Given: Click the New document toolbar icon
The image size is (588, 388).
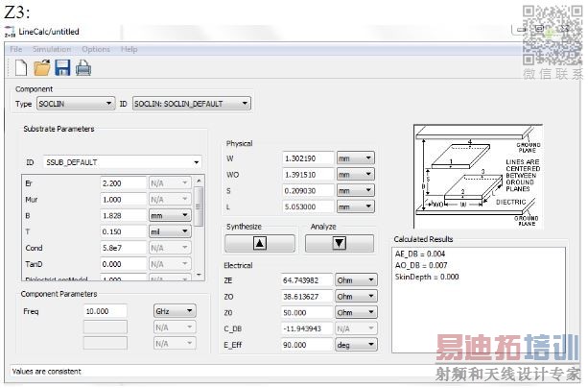Looking at the screenshot, I should click(x=21, y=68).
